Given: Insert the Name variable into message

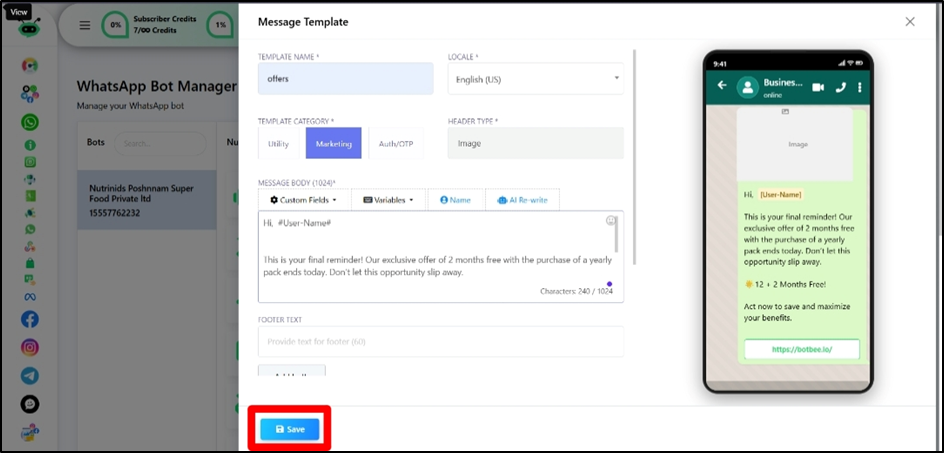Looking at the screenshot, I should 455,200.
